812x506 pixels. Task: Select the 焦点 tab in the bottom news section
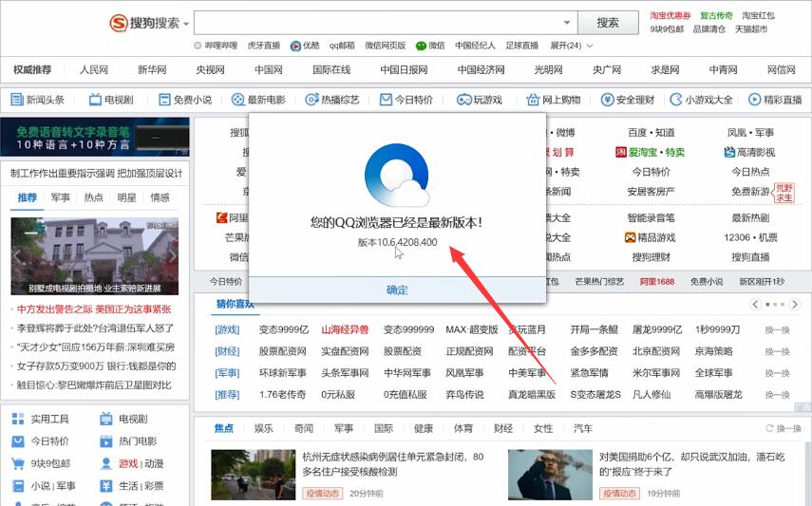pyautogui.click(x=224, y=428)
